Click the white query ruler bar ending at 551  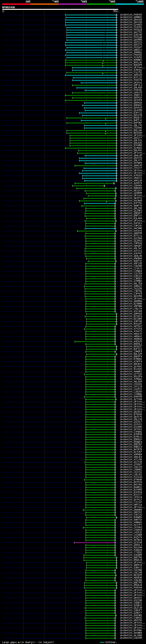60,9
